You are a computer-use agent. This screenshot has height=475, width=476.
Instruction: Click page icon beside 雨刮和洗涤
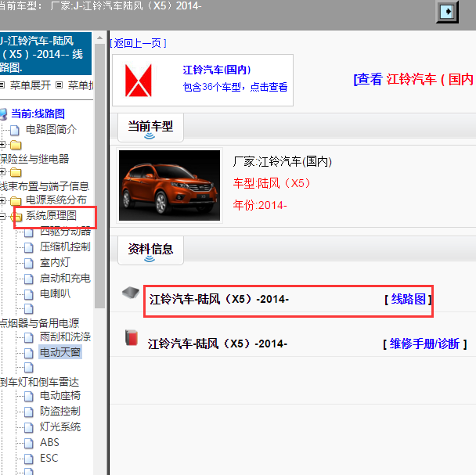[28, 337]
